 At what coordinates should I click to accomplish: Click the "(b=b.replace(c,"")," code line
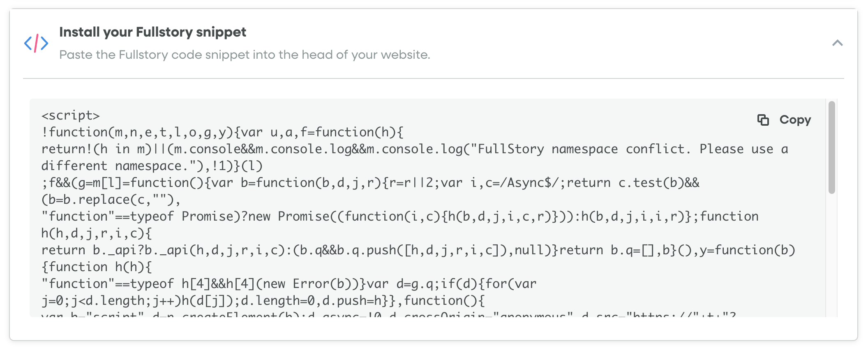coord(111,200)
